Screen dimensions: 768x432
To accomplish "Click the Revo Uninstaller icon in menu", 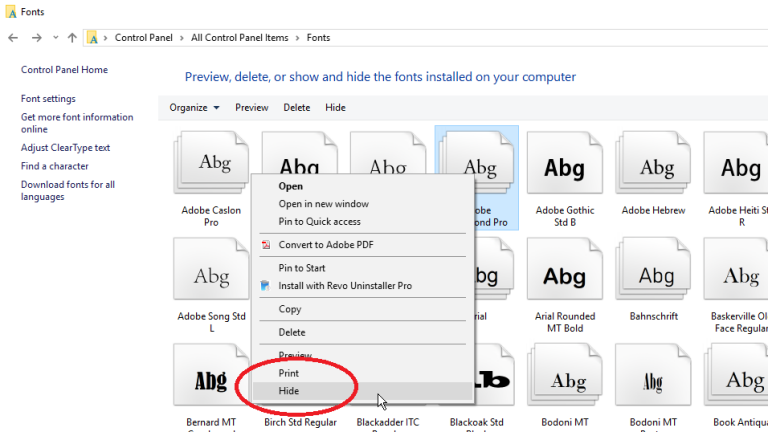I will click(265, 286).
